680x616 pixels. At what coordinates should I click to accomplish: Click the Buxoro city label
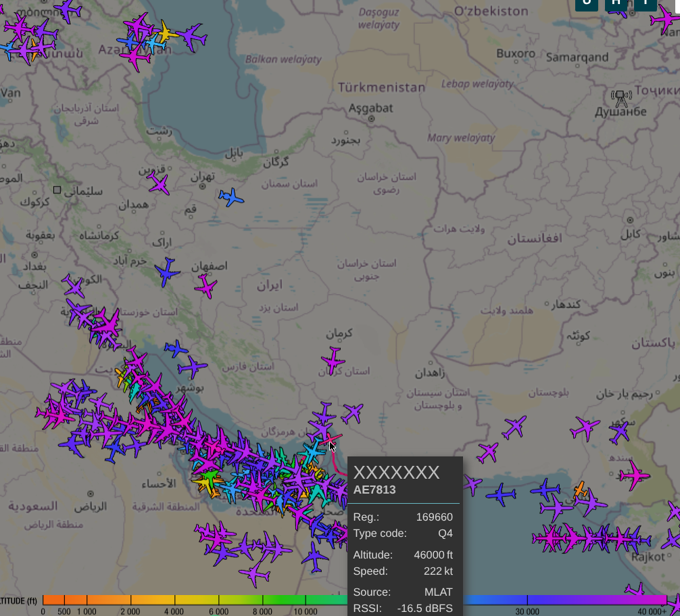(516, 53)
